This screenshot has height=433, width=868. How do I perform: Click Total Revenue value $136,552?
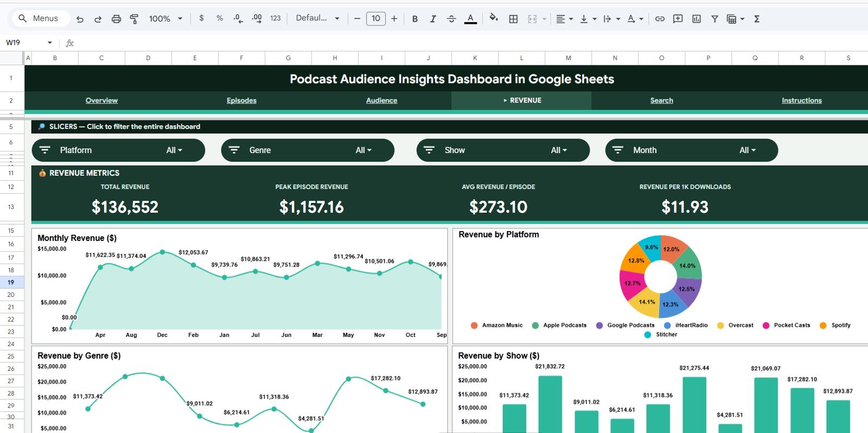(x=125, y=207)
